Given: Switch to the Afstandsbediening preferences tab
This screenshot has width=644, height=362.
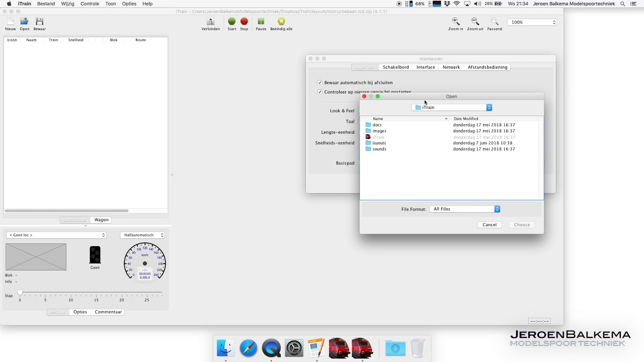Looking at the screenshot, I should 488,67.
